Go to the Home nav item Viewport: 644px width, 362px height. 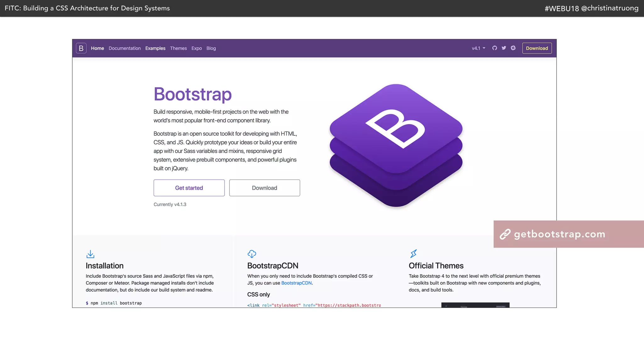97,48
